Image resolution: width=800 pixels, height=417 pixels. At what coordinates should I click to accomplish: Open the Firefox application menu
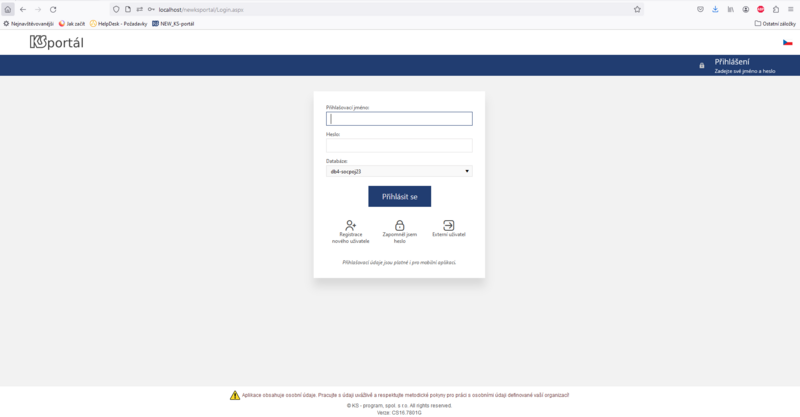(791, 9)
